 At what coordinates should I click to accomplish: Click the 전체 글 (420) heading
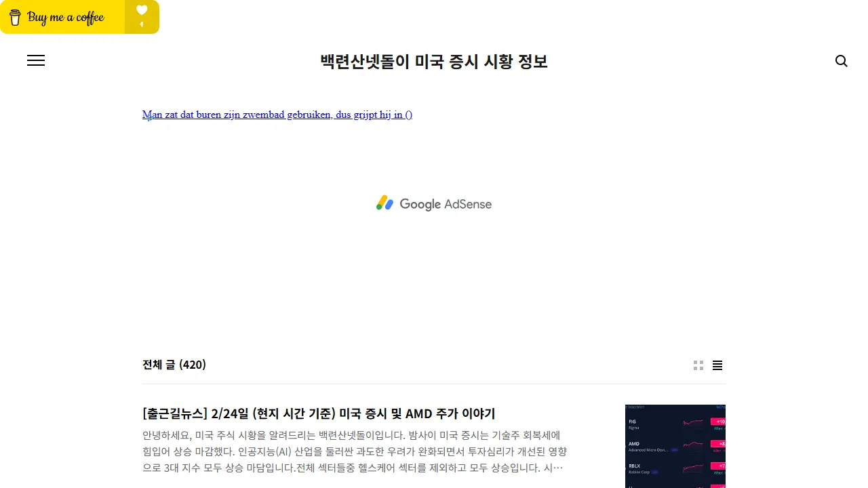[x=174, y=365]
